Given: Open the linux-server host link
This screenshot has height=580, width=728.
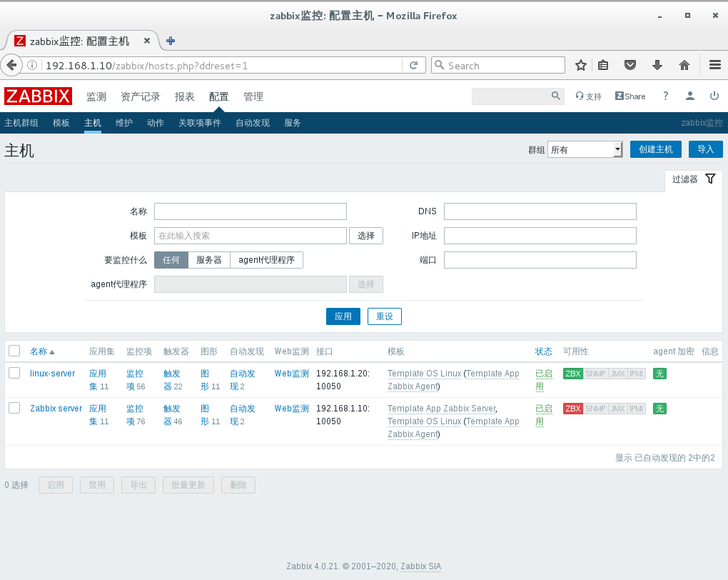Looking at the screenshot, I should [53, 373].
